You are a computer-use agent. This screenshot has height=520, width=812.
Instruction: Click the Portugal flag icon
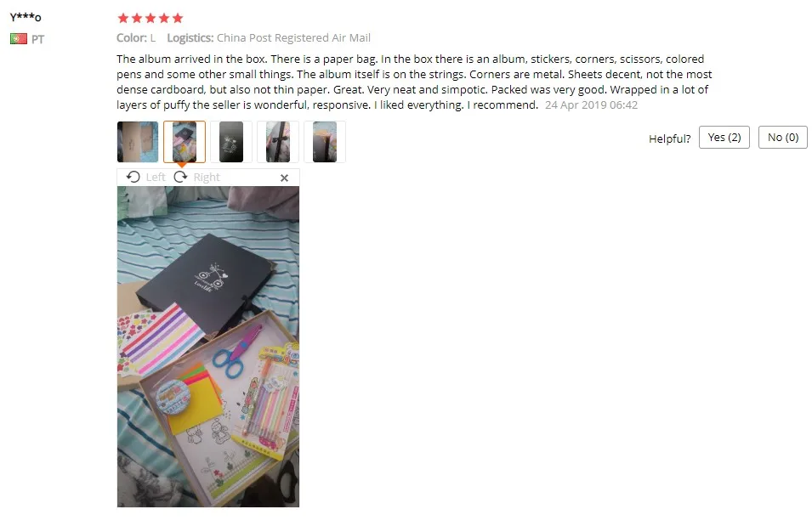point(19,39)
